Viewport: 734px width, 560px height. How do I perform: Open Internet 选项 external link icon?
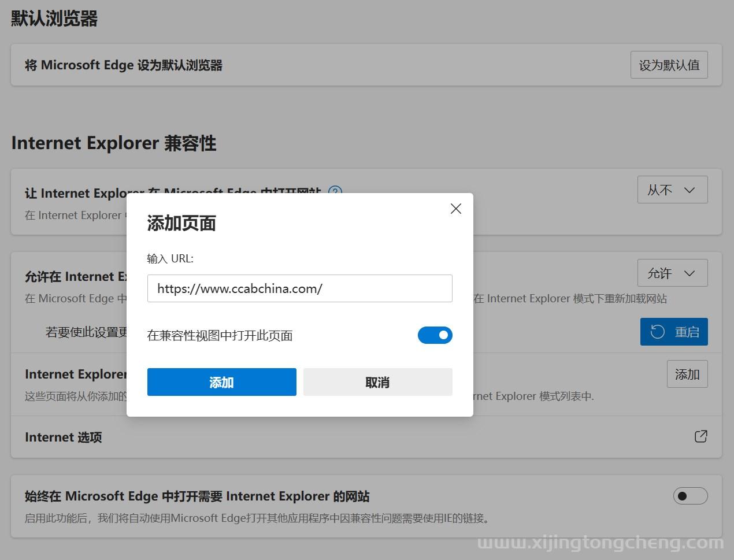[700, 436]
